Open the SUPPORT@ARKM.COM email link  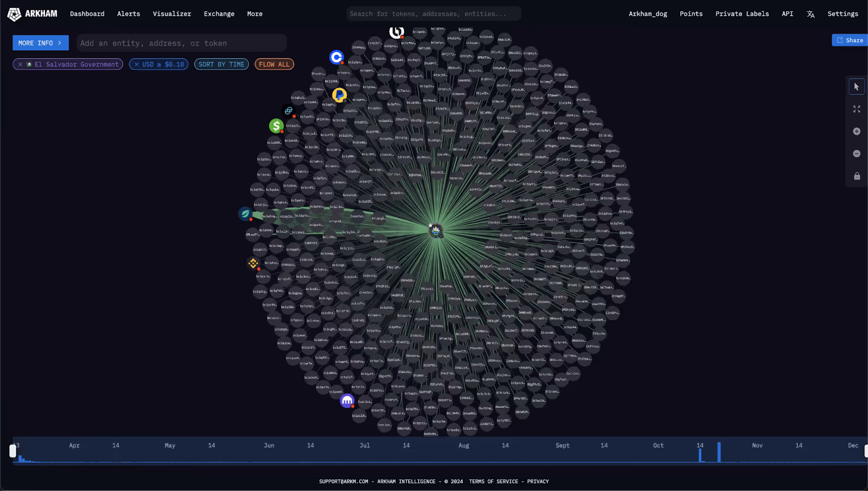[x=343, y=481]
